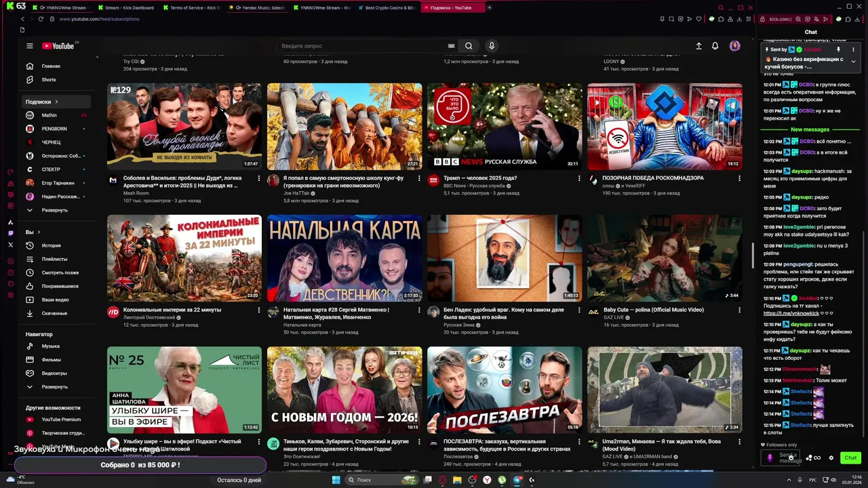Unpin the pinned Kick chat message
This screenshot has width=868, height=488.
(x=838, y=49)
